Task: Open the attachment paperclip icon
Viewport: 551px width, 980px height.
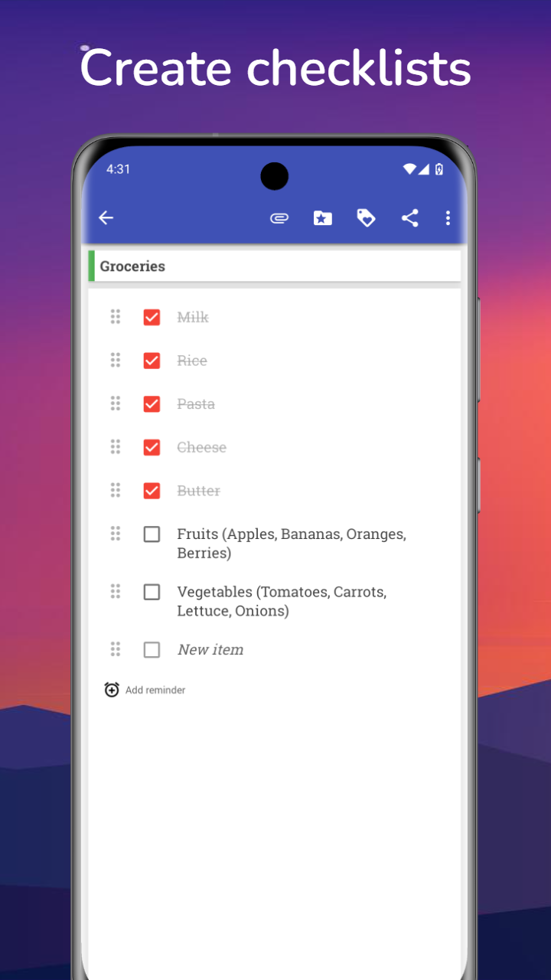Action: 279,218
